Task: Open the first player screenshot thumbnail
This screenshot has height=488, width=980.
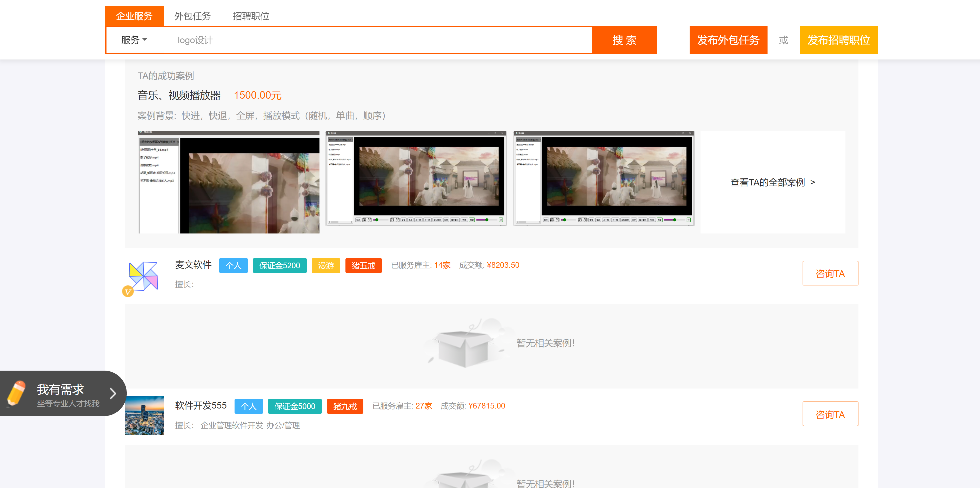Action: tap(228, 182)
